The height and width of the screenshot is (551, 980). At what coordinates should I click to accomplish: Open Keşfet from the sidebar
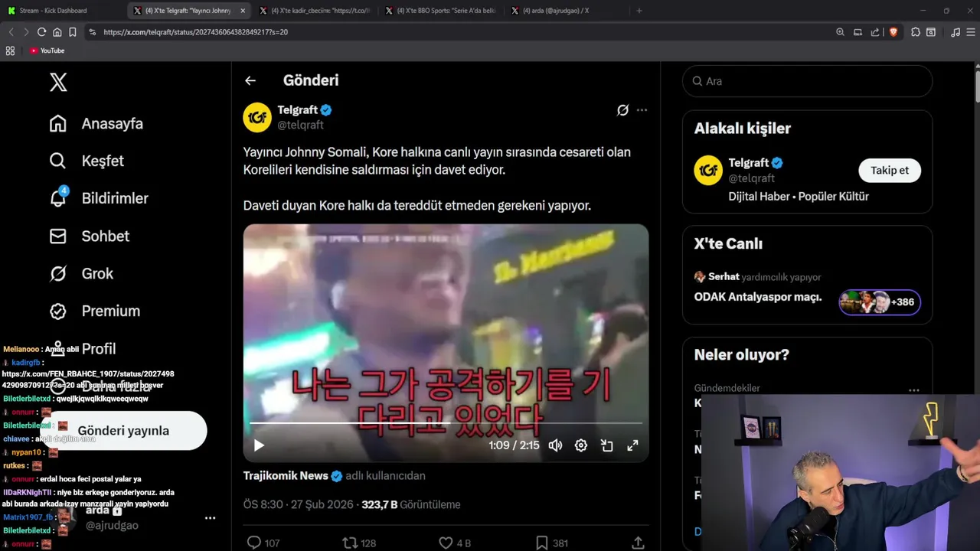coord(87,161)
